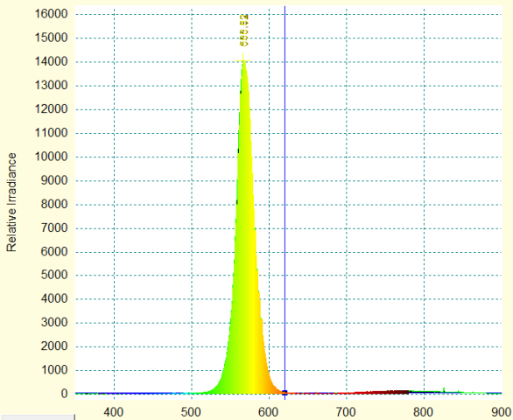Click the blue vertical cursor line

coord(285,196)
